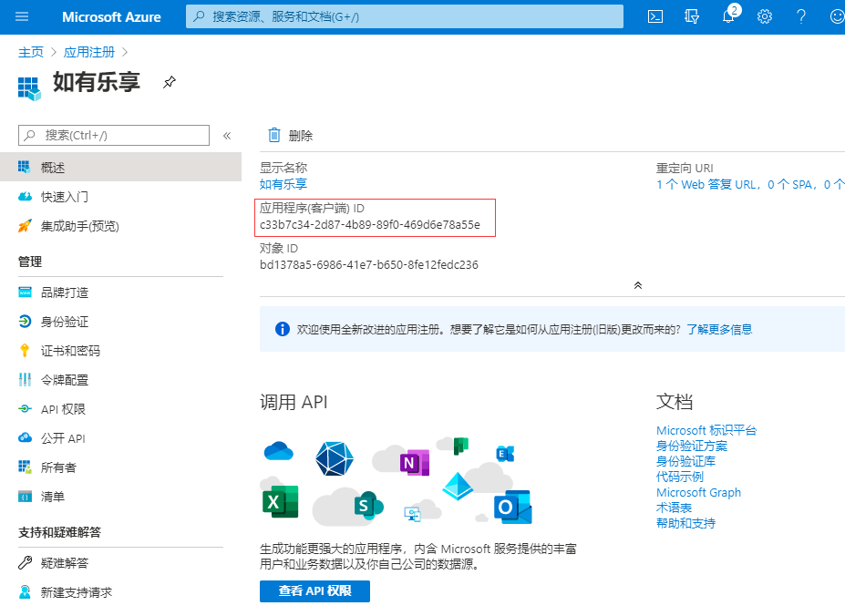Screen dimensions: 845x616
Task: Open 身份验证方案 documentation link
Action: click(x=692, y=446)
